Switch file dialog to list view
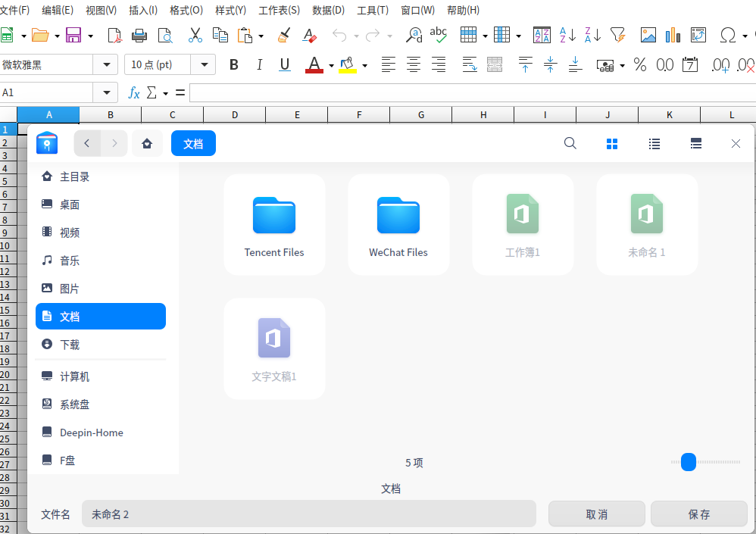 pos(654,143)
